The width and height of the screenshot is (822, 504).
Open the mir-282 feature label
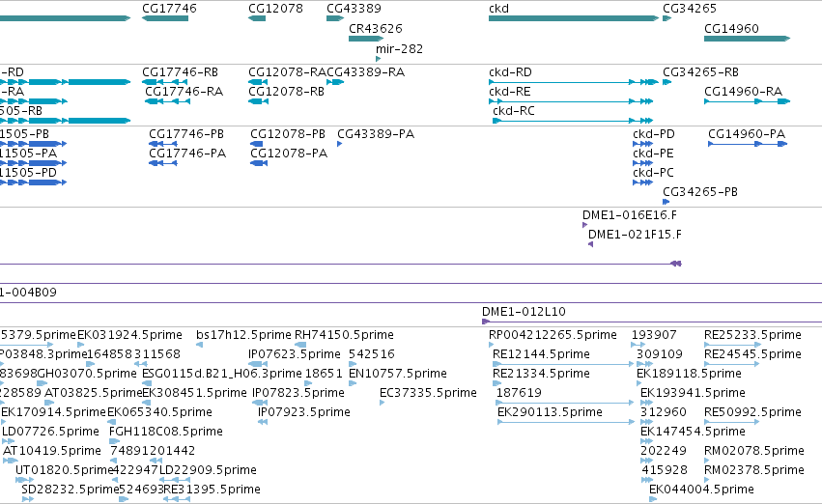click(x=400, y=48)
